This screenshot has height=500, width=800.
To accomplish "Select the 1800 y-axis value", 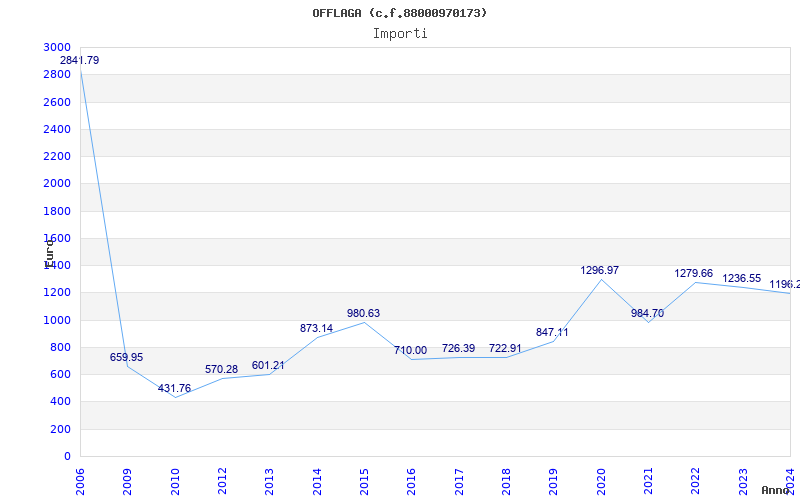I will 57,211.
